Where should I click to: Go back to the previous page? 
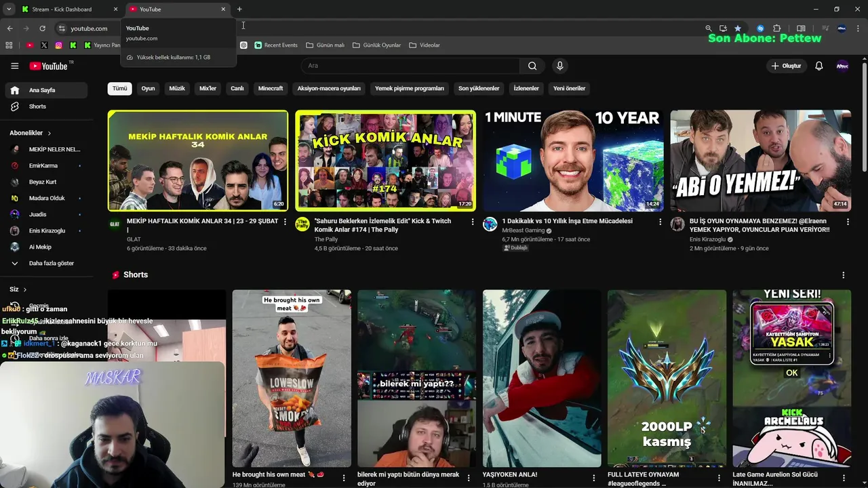point(9,28)
